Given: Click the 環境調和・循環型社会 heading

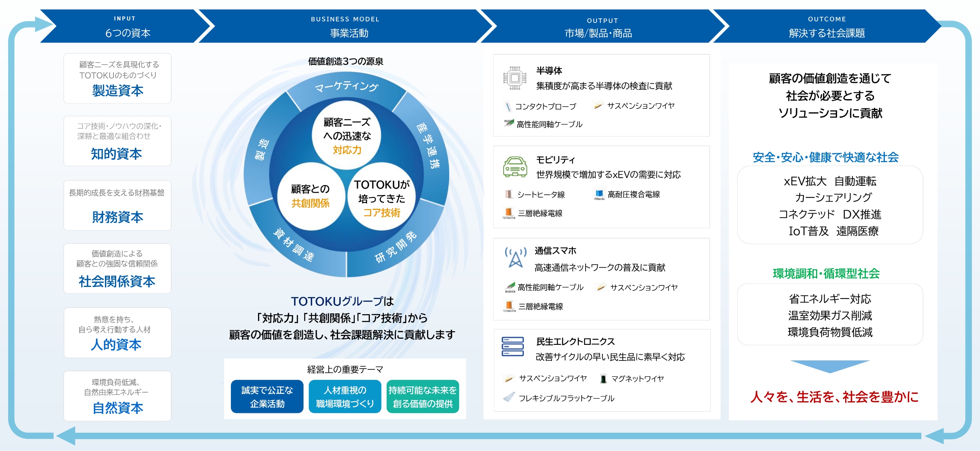Looking at the screenshot, I should tap(827, 274).
